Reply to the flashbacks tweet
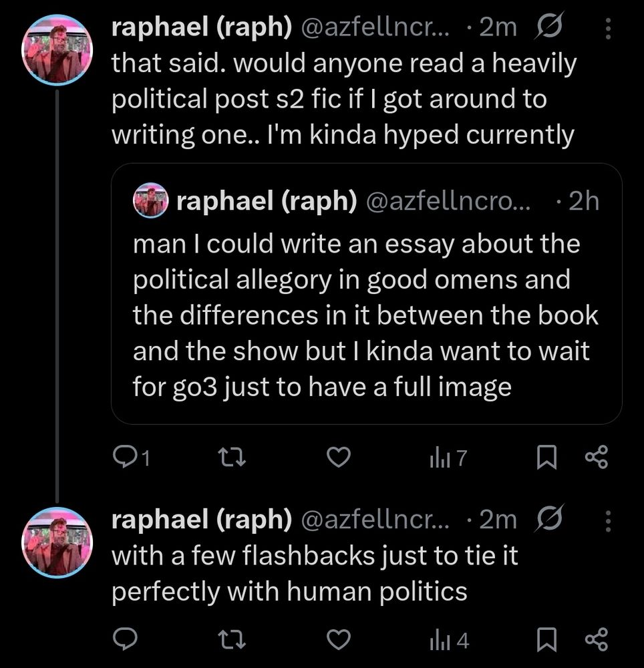 pyautogui.click(x=126, y=641)
